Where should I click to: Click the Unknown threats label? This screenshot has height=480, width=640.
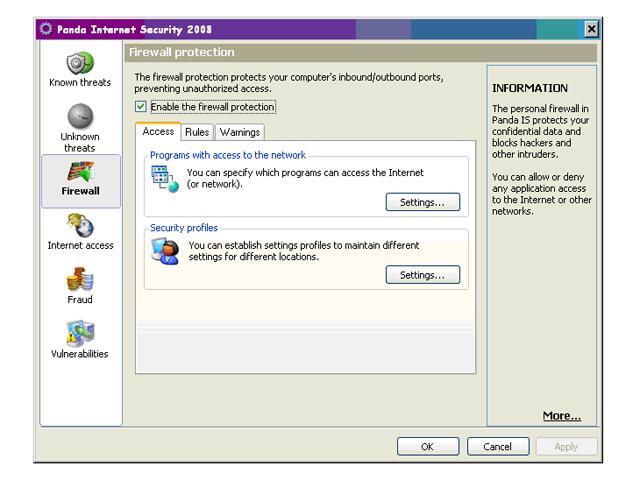[80, 142]
